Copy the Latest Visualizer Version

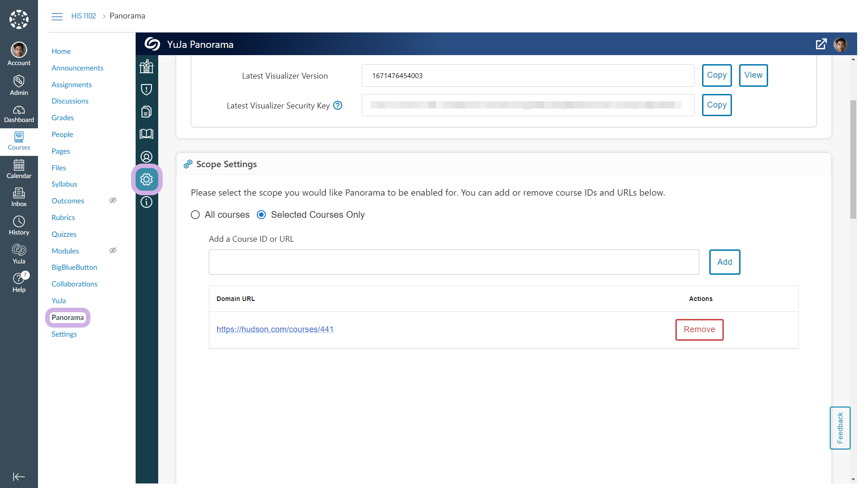[717, 75]
